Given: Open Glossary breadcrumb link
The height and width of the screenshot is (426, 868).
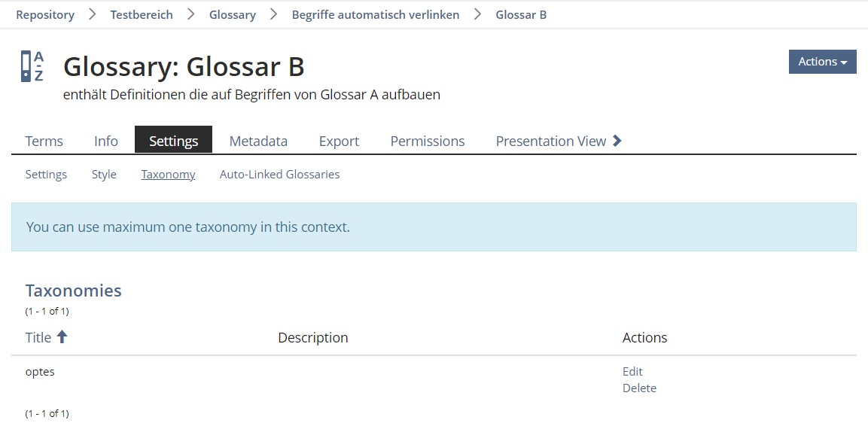Looking at the screenshot, I should click(233, 14).
